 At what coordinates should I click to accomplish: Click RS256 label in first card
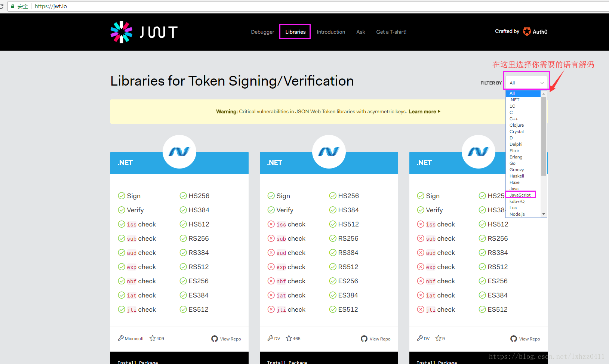(199, 238)
